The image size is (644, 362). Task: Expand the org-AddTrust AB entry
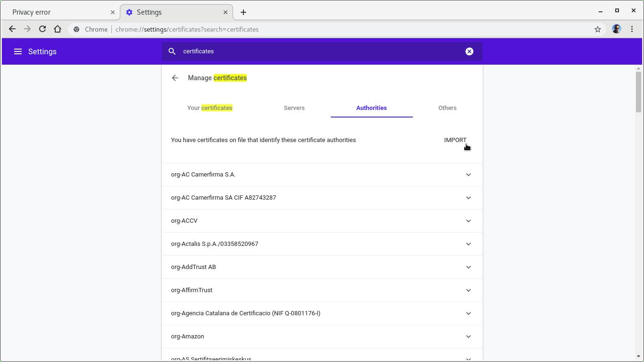[468, 267]
